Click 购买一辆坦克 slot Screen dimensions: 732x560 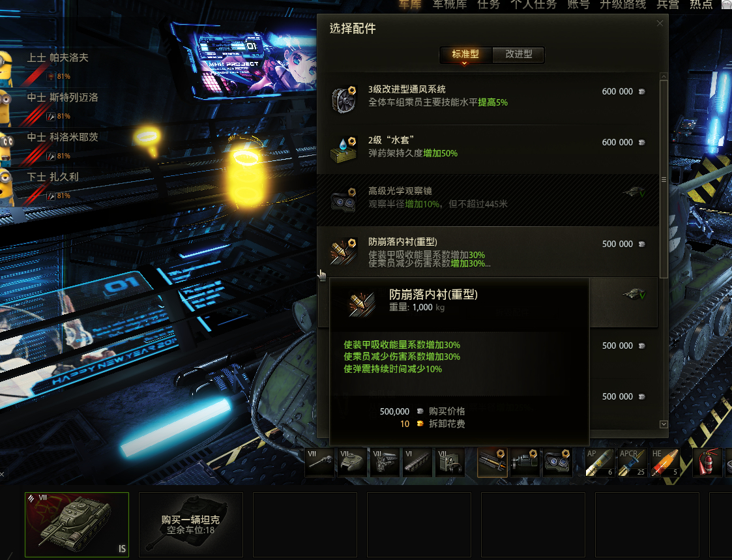point(191,525)
